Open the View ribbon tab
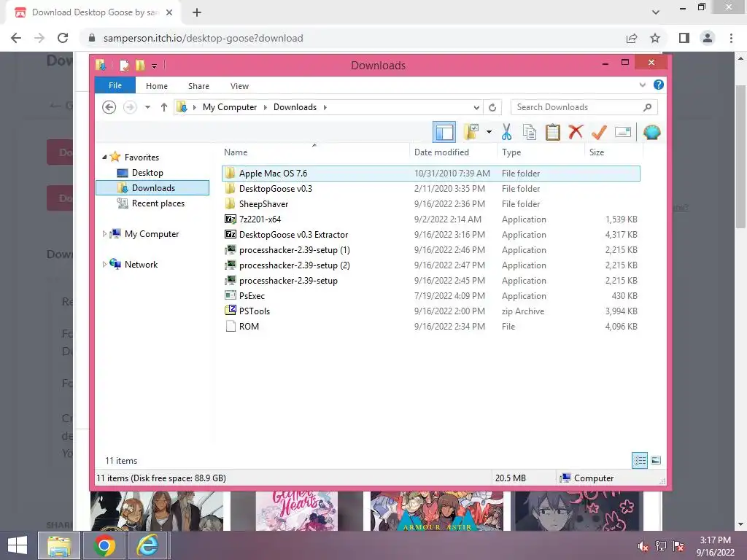 pyautogui.click(x=239, y=86)
